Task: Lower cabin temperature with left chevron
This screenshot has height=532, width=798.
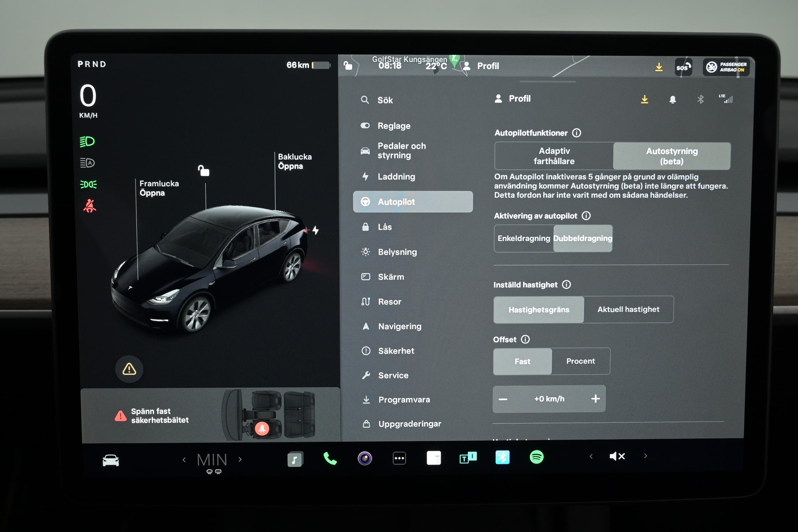Action: [x=184, y=460]
